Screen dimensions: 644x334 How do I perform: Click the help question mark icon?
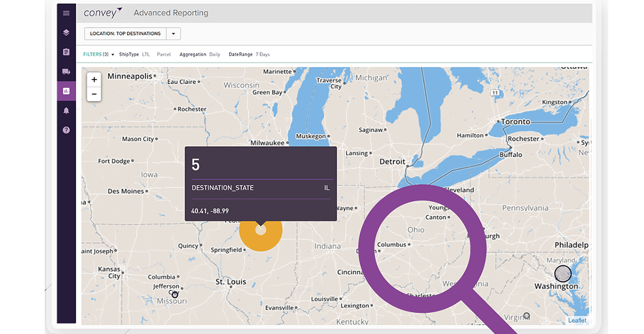[x=66, y=130]
